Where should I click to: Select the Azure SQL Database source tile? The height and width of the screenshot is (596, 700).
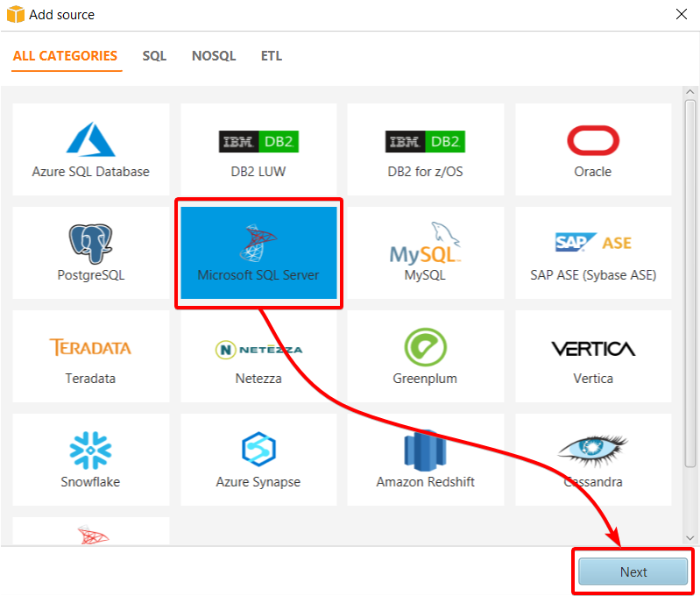tap(90, 149)
